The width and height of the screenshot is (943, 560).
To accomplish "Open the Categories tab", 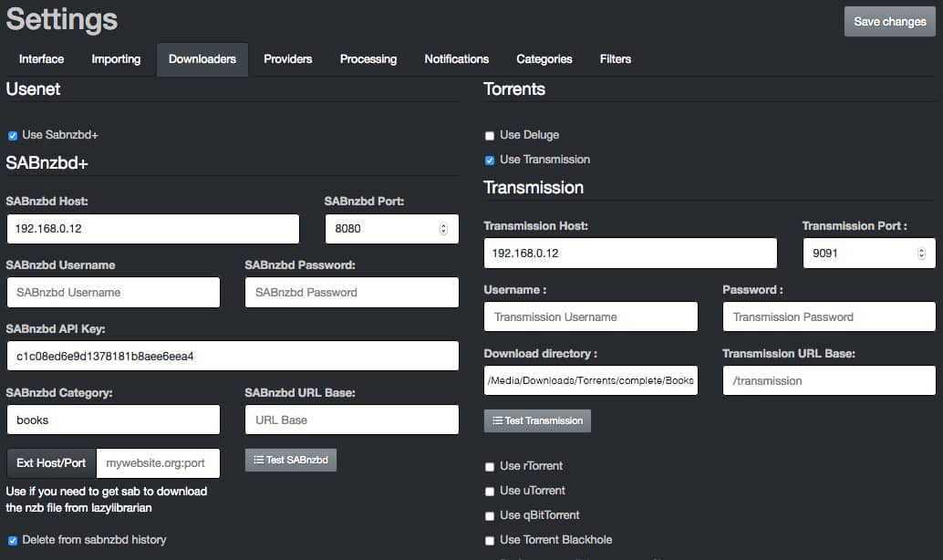I will (x=544, y=59).
